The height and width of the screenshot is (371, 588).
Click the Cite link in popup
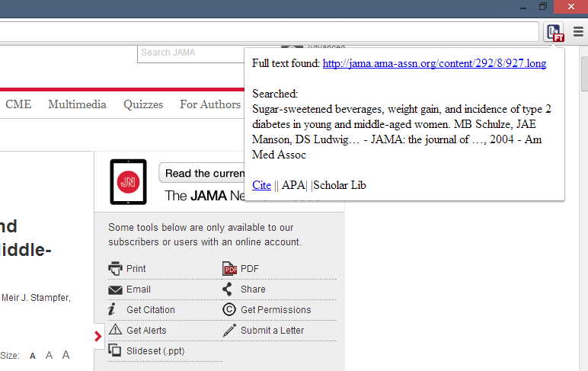261,185
